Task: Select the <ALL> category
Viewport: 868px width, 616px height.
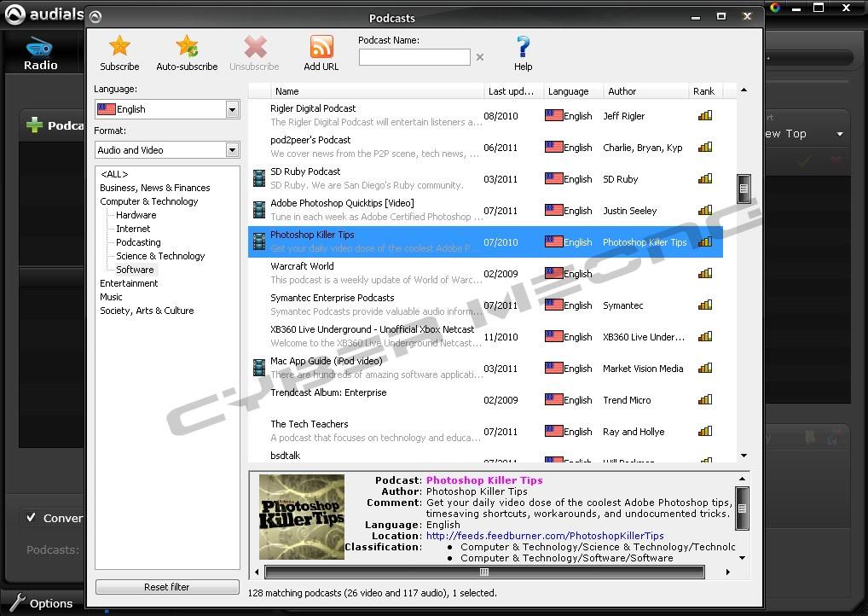Action: (114, 174)
